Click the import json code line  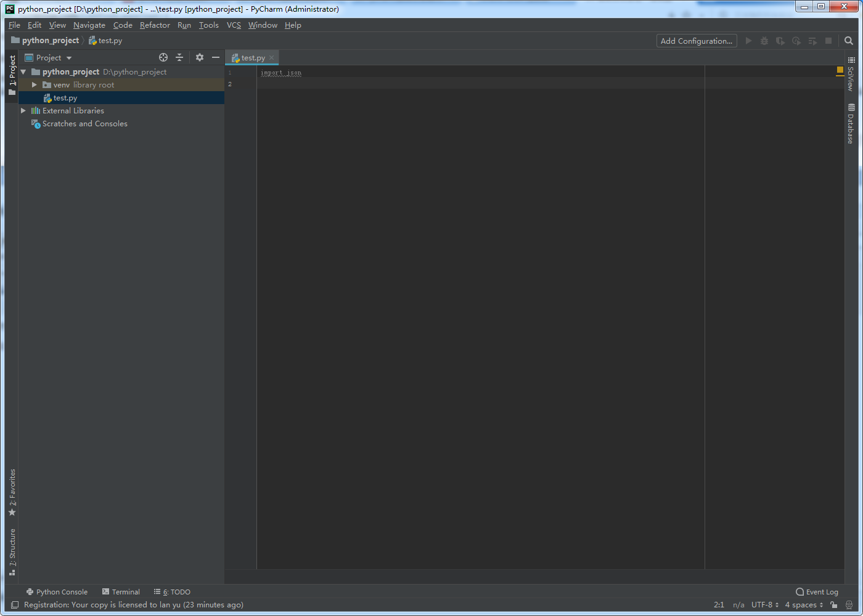click(x=281, y=73)
